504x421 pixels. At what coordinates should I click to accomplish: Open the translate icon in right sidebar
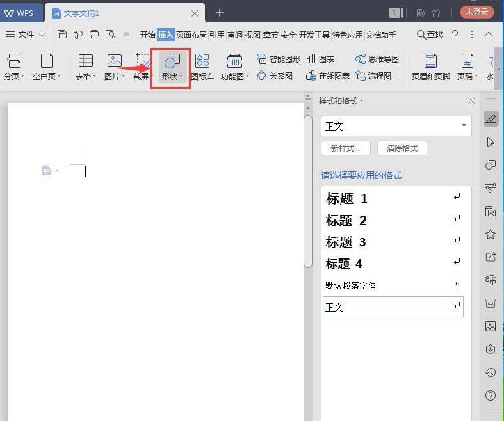[x=491, y=280]
